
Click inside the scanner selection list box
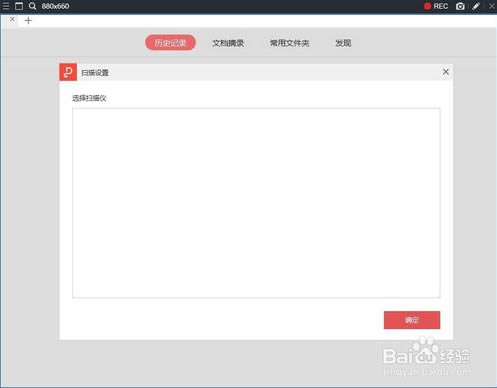(256, 203)
